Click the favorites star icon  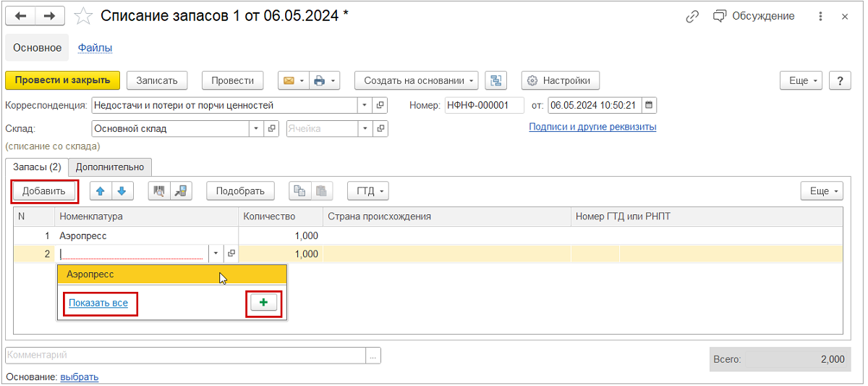[x=84, y=16]
